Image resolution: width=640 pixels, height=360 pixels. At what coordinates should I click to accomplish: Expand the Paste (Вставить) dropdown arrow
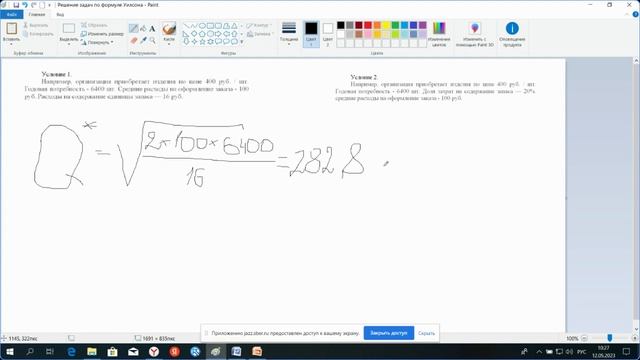[11, 44]
